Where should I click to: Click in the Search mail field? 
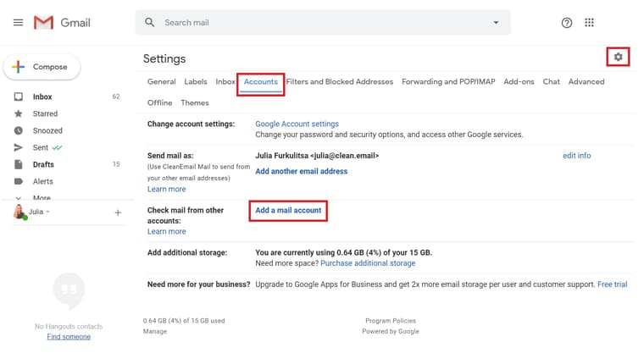pos(322,23)
